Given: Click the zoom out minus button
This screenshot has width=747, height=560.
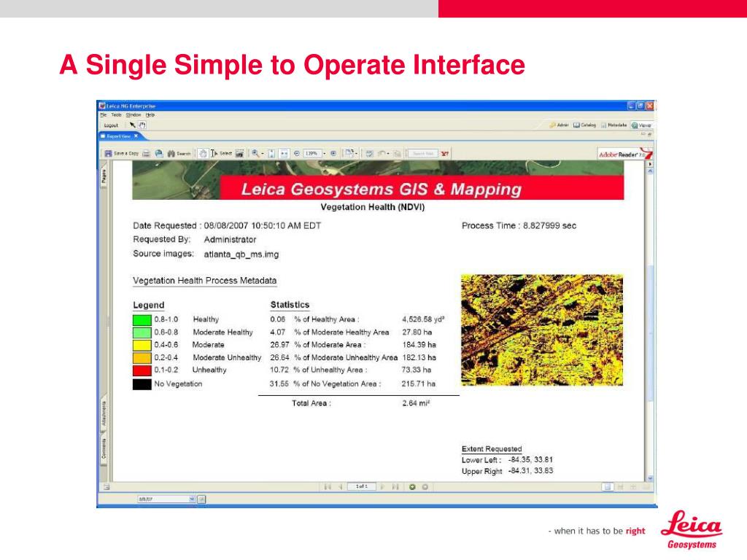Looking at the screenshot, I should tap(297, 153).
